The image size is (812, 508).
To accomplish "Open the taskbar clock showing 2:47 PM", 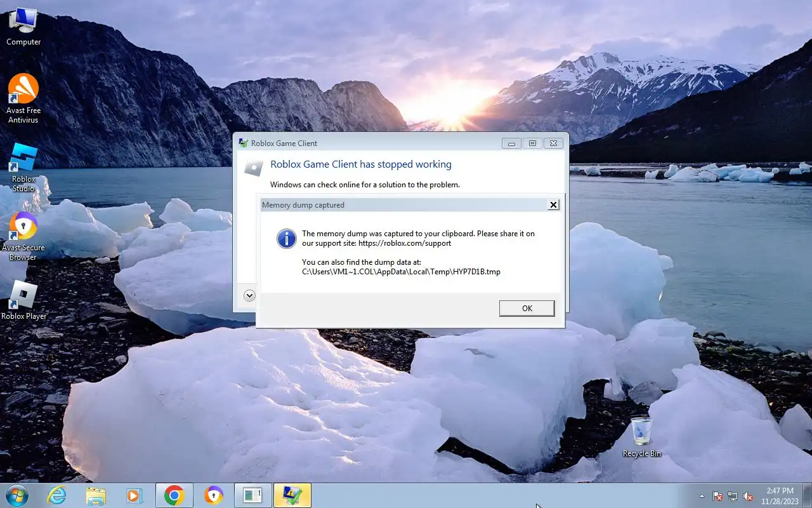I will coord(780,496).
